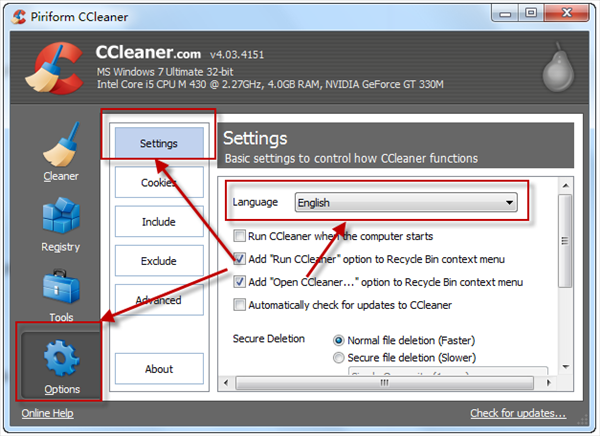Image resolution: width=600 pixels, height=436 pixels.
Task: Click the Secure Deletion label
Action: click(x=269, y=338)
